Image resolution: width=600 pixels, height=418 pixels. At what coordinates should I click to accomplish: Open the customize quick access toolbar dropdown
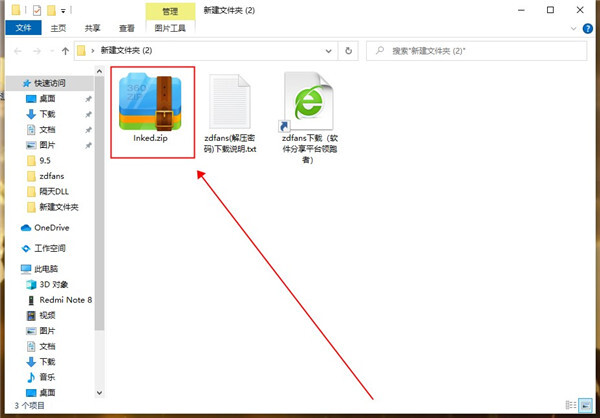coord(63,11)
